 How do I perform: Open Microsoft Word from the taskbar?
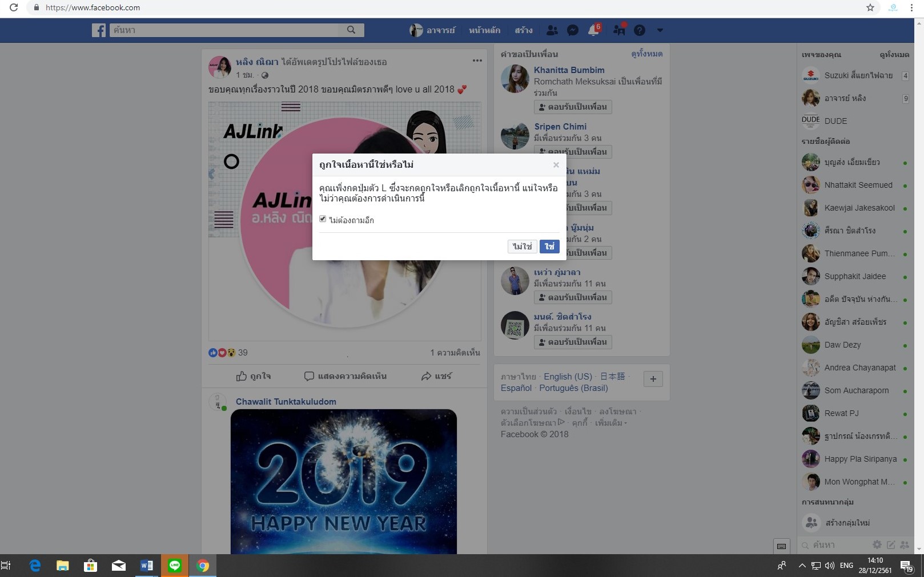(x=147, y=566)
